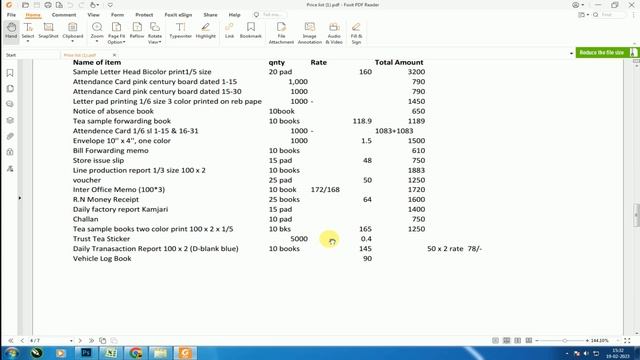Open the Bookmarks side panel
The width and height of the screenshot is (640, 360).
point(10,73)
